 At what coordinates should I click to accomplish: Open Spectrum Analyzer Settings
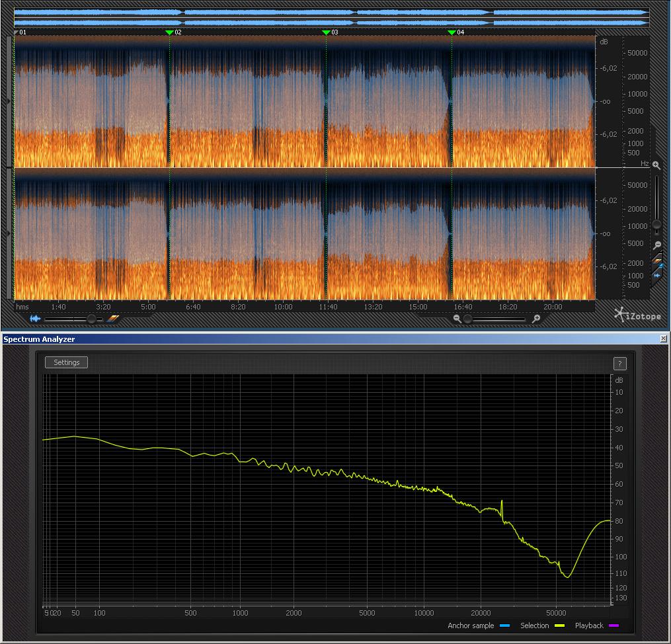[x=66, y=362]
